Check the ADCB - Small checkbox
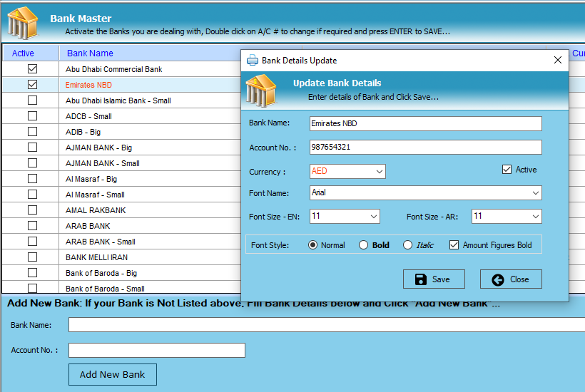Viewport: 585px width, 392px height. tap(32, 116)
